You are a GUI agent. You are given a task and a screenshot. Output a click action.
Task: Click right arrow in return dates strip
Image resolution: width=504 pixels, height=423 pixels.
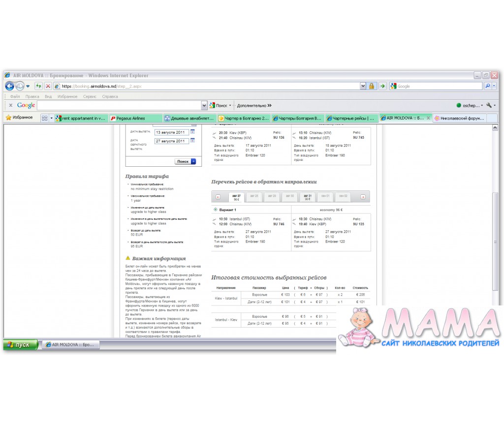point(363,197)
